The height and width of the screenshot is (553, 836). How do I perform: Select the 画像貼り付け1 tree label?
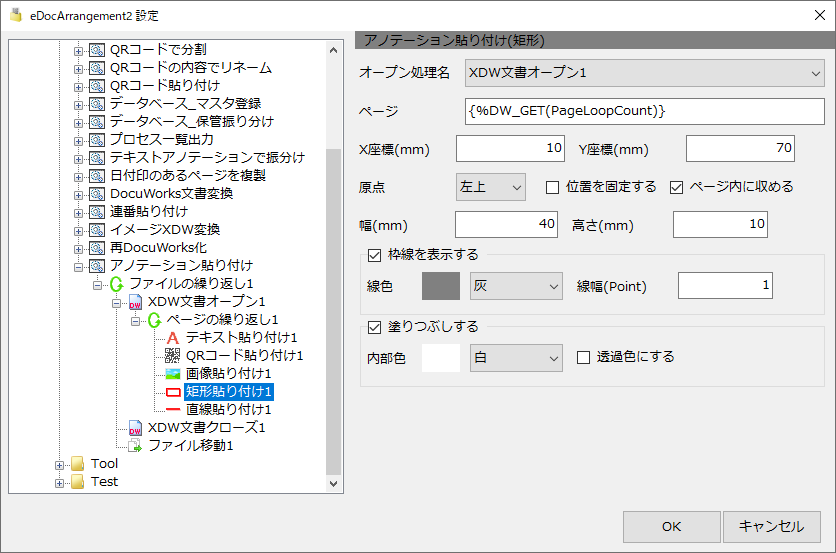coord(228,373)
